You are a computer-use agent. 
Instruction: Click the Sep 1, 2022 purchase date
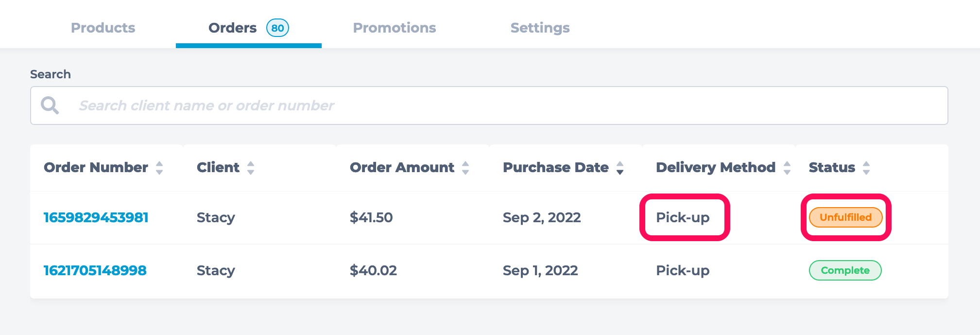tap(540, 270)
